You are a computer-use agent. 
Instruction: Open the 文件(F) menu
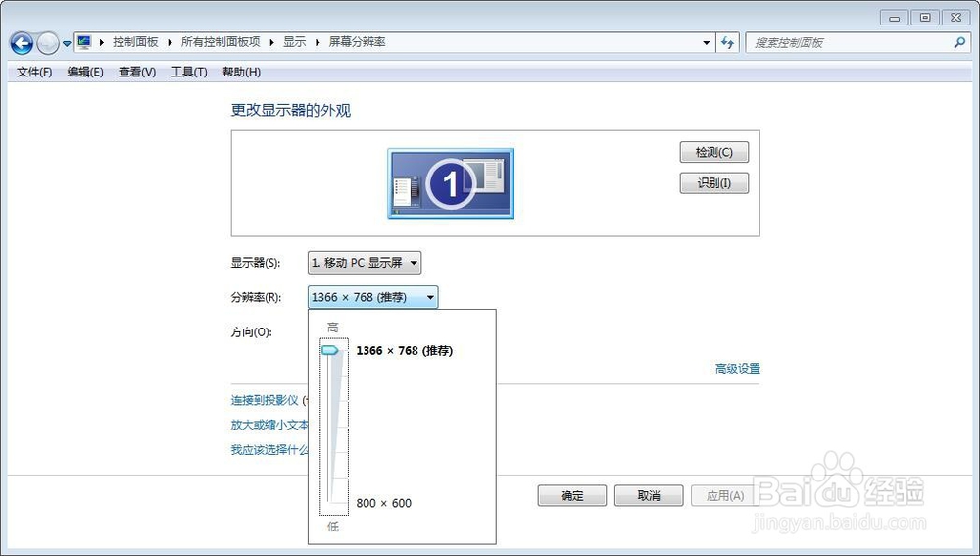point(34,72)
